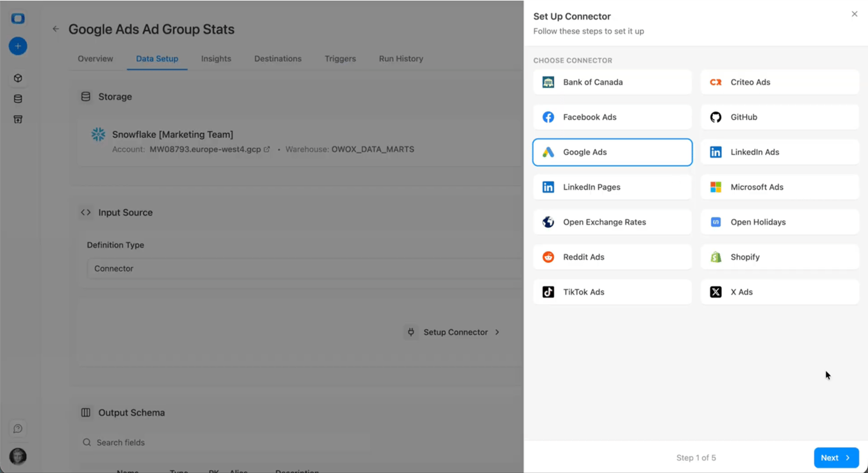The width and height of the screenshot is (868, 473).
Task: Select the X Ads connector card
Action: click(780, 292)
